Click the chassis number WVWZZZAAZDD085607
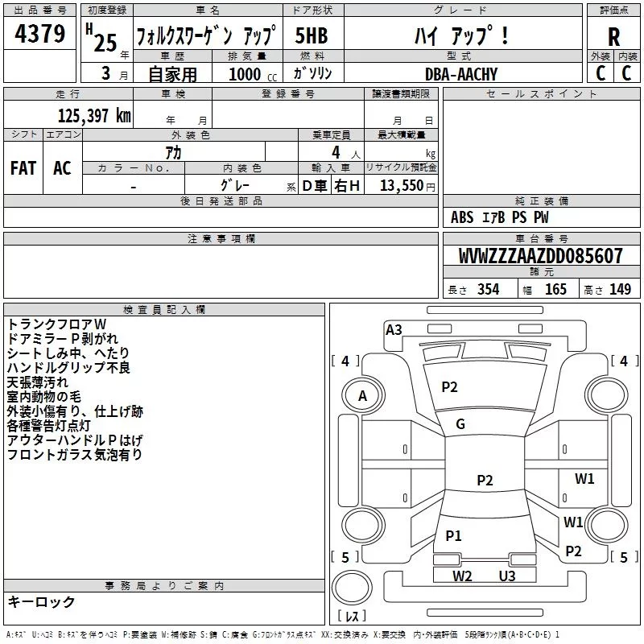 [541, 255]
